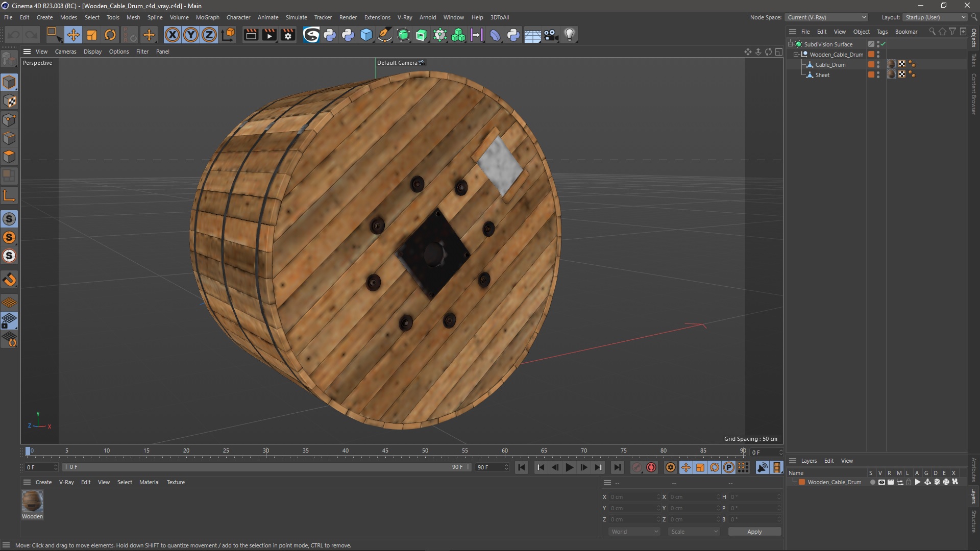Open the Node Space dropdown
980x551 pixels.
[826, 17]
